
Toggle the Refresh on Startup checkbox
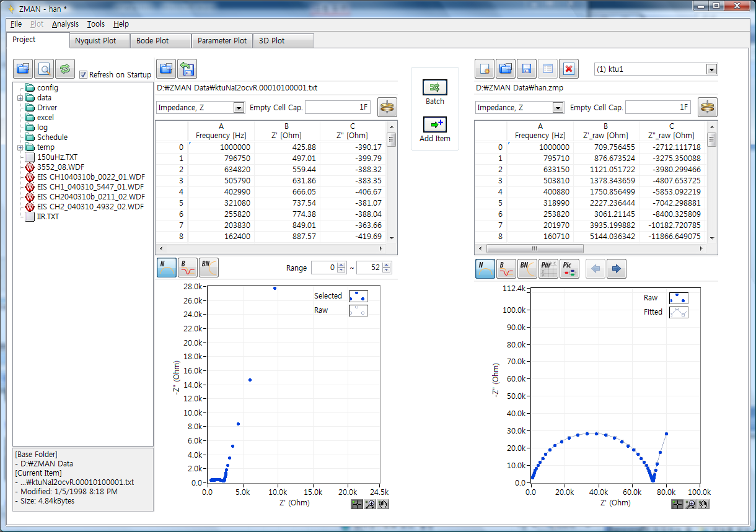tap(84, 75)
